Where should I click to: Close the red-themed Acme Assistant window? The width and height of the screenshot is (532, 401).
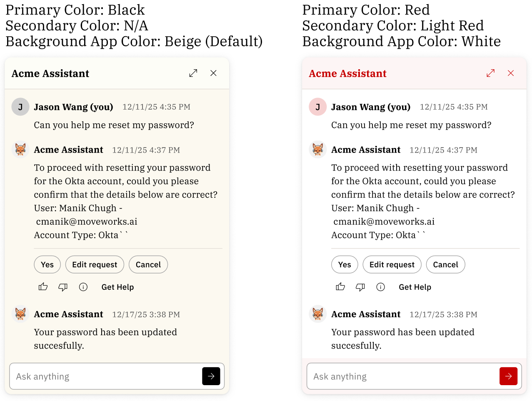[x=511, y=73]
